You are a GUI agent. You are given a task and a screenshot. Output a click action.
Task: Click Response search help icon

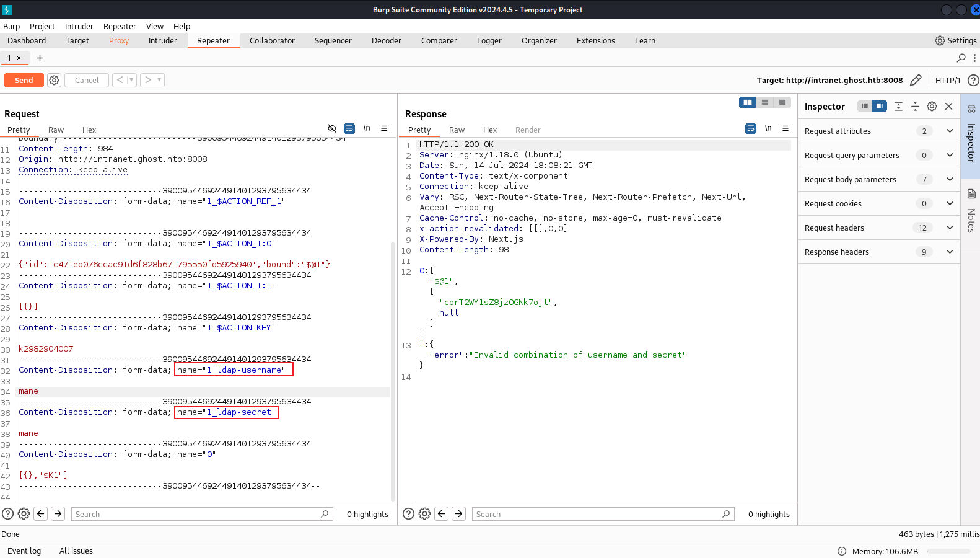(409, 513)
